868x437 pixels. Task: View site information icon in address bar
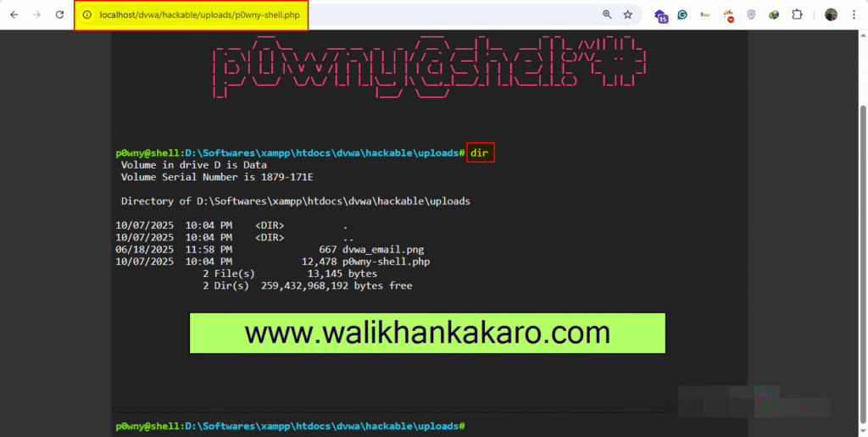(87, 15)
